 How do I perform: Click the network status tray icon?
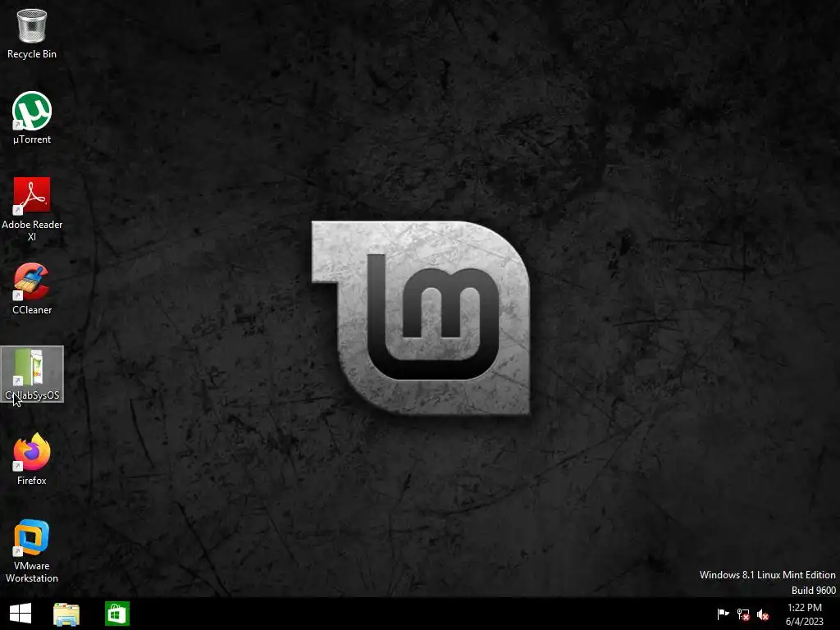coord(743,614)
